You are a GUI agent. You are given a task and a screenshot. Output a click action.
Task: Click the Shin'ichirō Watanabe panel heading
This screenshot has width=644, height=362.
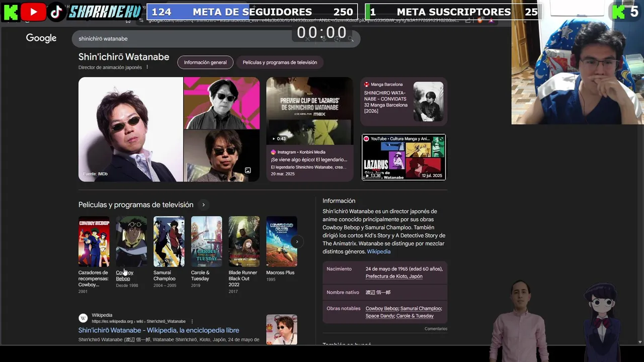click(x=124, y=57)
